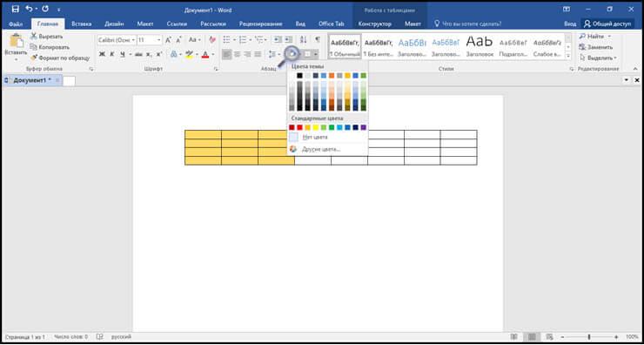Screen dimensions: 644x345
Task: Toggle strikethrough text formatting
Action: click(138, 54)
